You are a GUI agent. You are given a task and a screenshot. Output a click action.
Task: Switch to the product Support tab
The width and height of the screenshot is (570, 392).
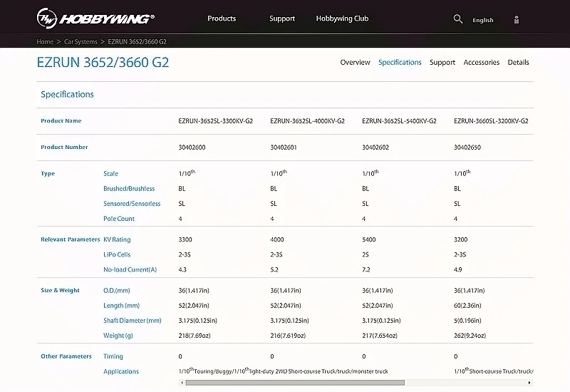[x=442, y=63]
